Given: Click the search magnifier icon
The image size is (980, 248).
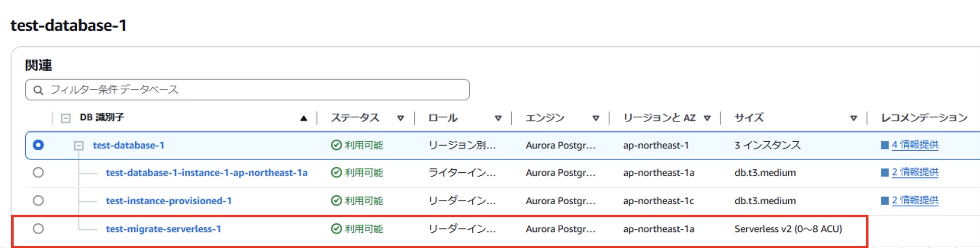Looking at the screenshot, I should 38,90.
